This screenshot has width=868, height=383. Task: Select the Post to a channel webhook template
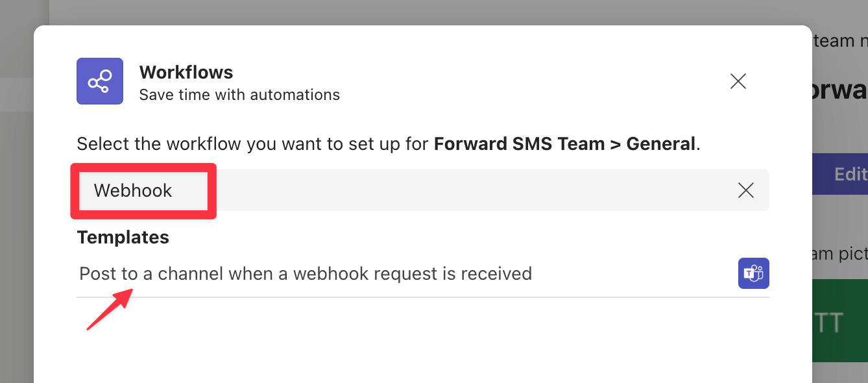(x=305, y=273)
